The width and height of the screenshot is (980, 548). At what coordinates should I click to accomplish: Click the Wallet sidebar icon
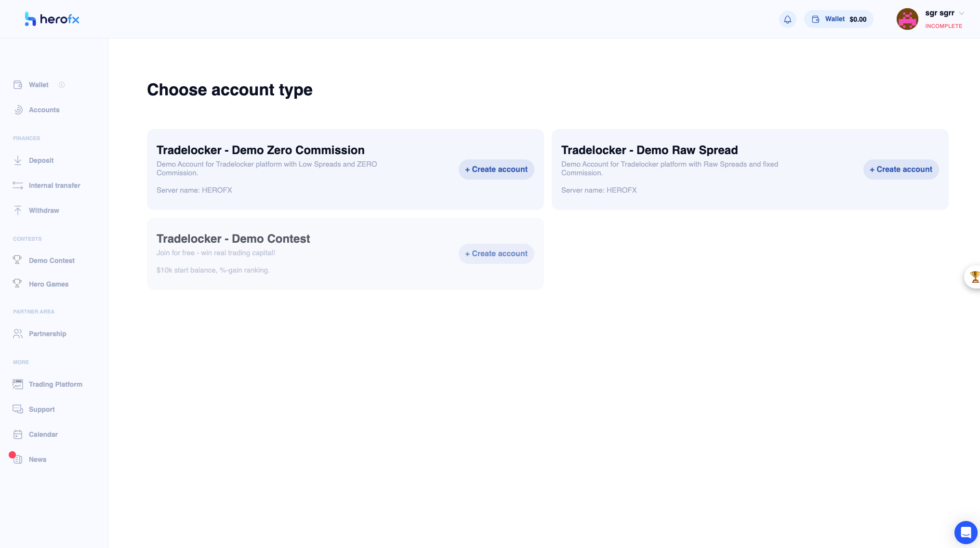[18, 85]
